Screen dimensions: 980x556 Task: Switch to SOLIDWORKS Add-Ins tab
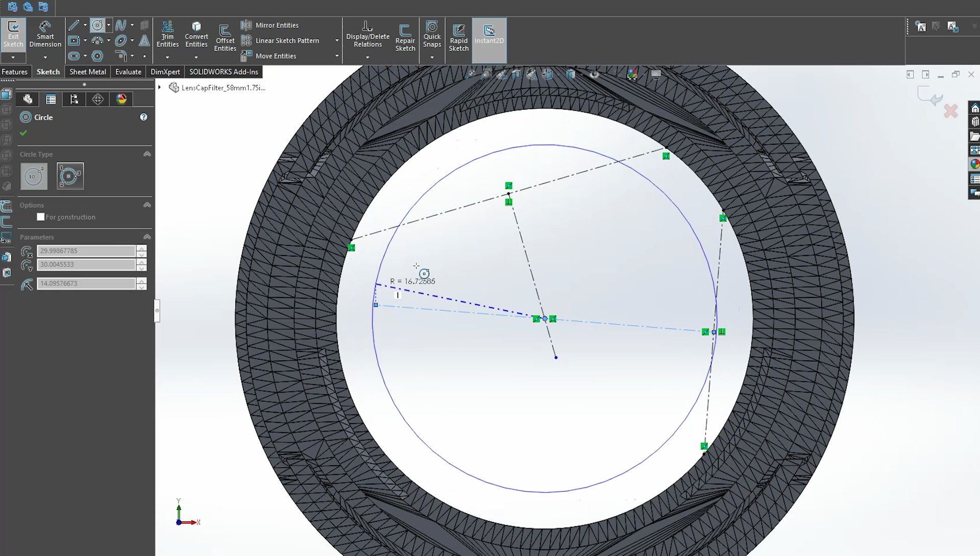click(224, 72)
